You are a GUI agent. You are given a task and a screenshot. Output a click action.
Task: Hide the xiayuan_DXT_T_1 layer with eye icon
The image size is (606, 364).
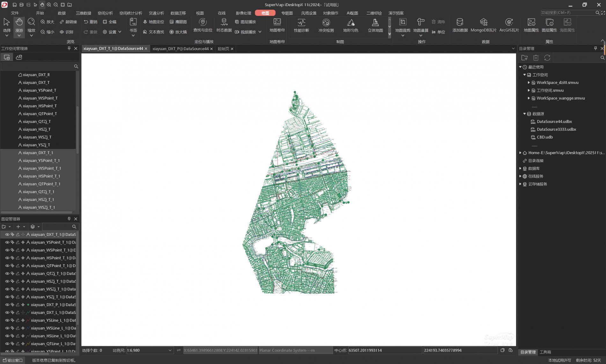click(7, 235)
